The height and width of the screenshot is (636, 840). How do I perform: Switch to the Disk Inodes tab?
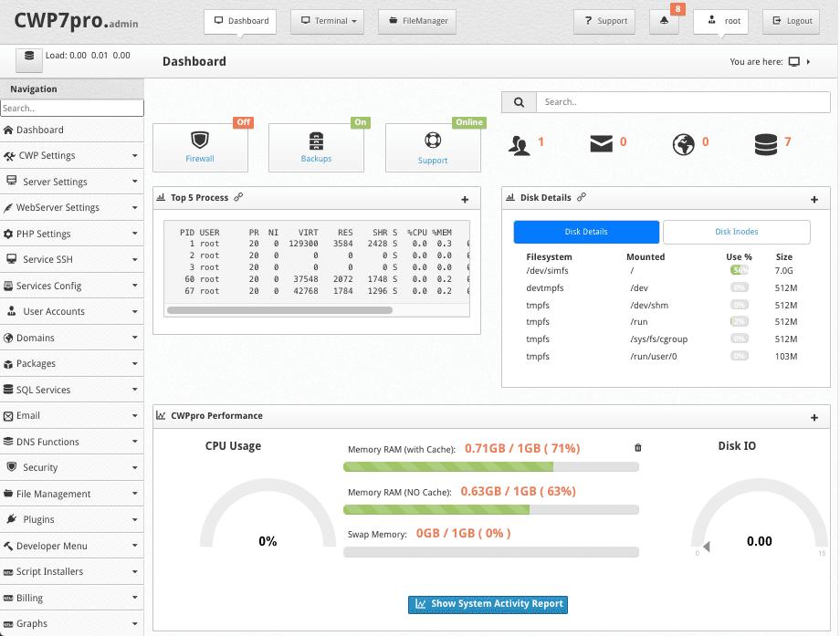735,232
